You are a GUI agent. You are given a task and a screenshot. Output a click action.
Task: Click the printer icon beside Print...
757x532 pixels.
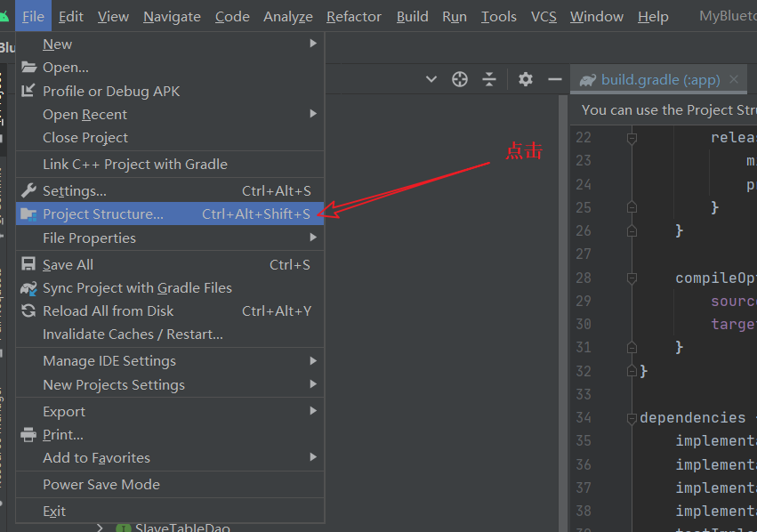pyautogui.click(x=28, y=434)
